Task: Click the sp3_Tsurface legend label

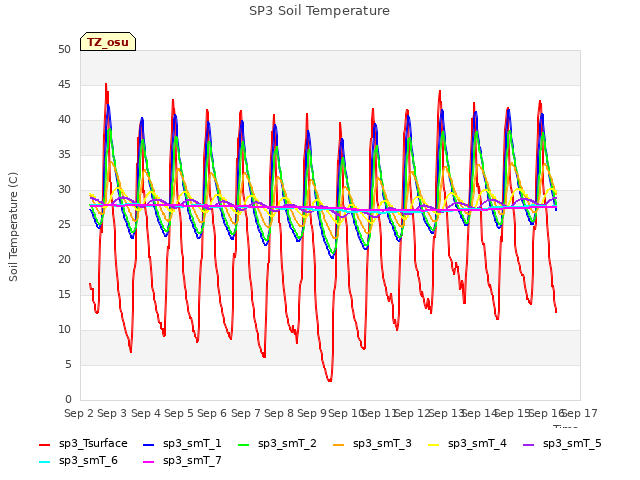Action: coord(93,443)
